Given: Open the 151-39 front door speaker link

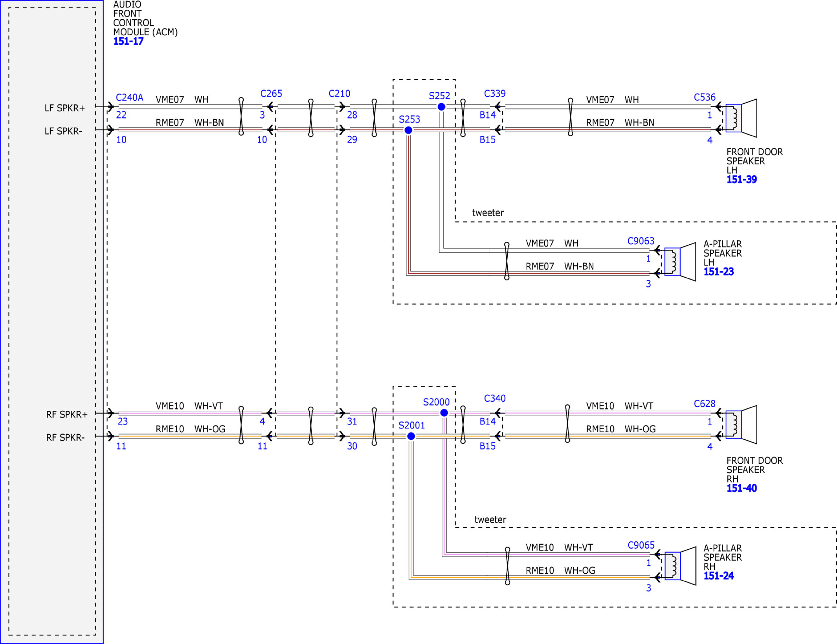Looking at the screenshot, I should (741, 179).
